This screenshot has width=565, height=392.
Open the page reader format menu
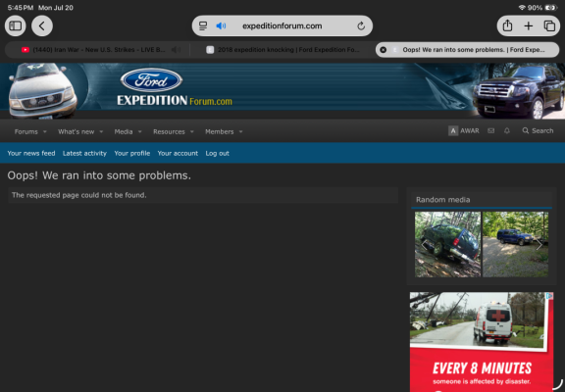tap(203, 25)
